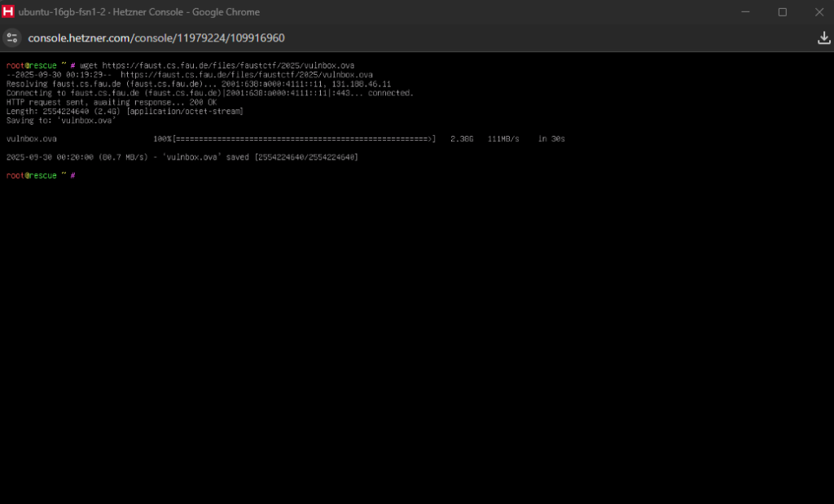The image size is (834, 504).
Task: Click the URL on the 00:19:29 timestamp line
Action: (246, 75)
